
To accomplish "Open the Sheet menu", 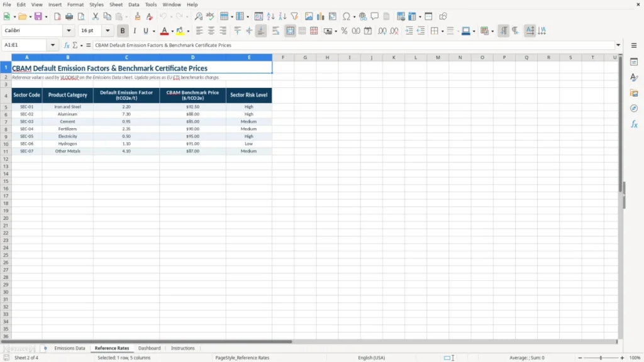I will pos(116,4).
